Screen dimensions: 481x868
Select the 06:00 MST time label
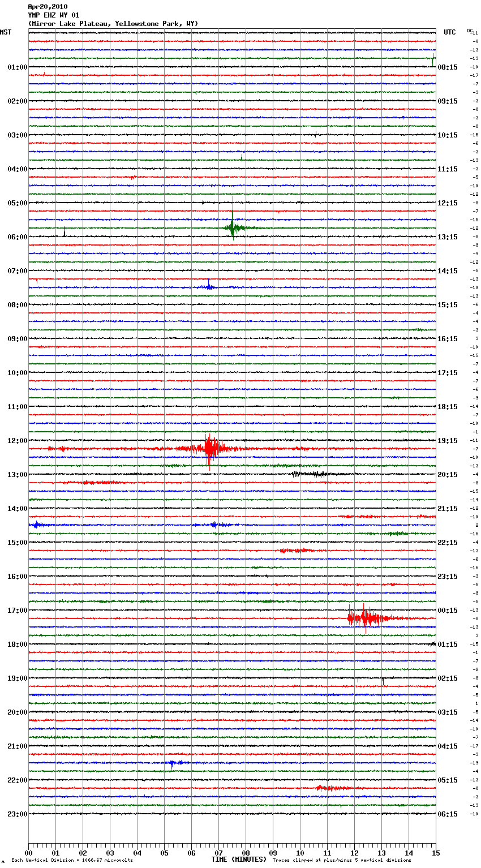[18, 237]
